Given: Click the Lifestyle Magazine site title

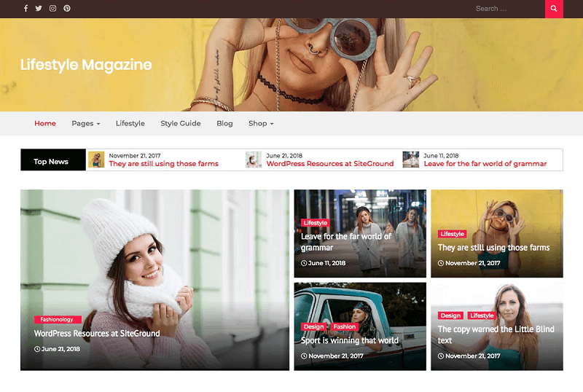Looking at the screenshot, I should pyautogui.click(x=86, y=65).
